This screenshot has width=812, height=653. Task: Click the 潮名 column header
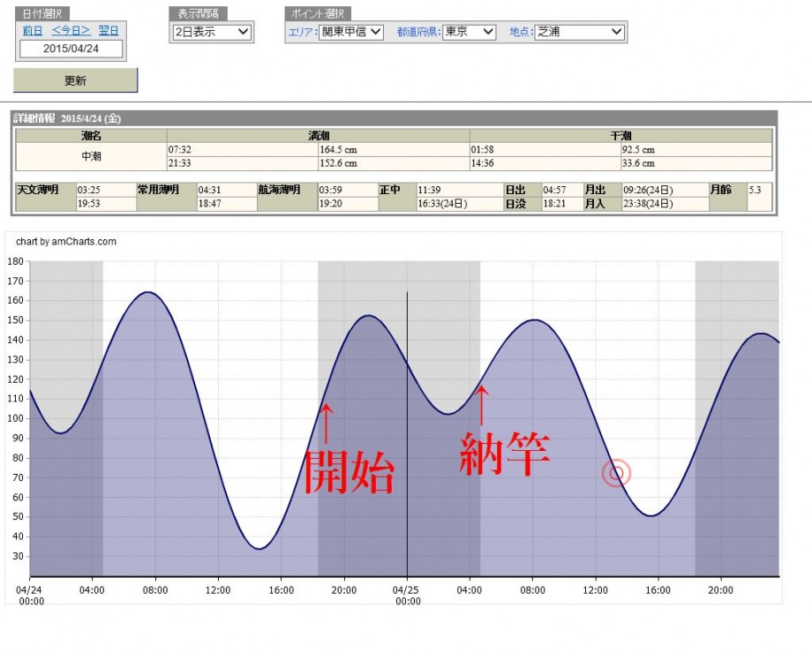91,136
